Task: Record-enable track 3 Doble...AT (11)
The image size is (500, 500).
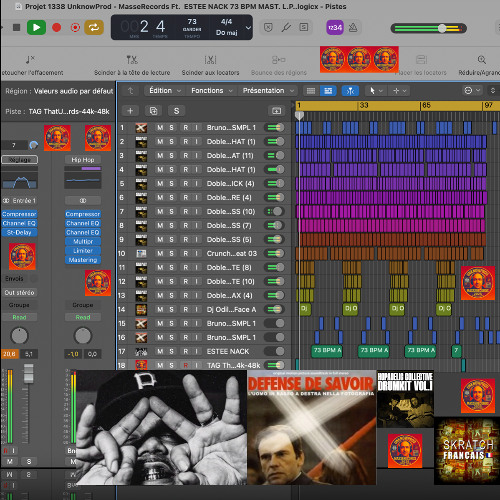Action: (x=185, y=155)
